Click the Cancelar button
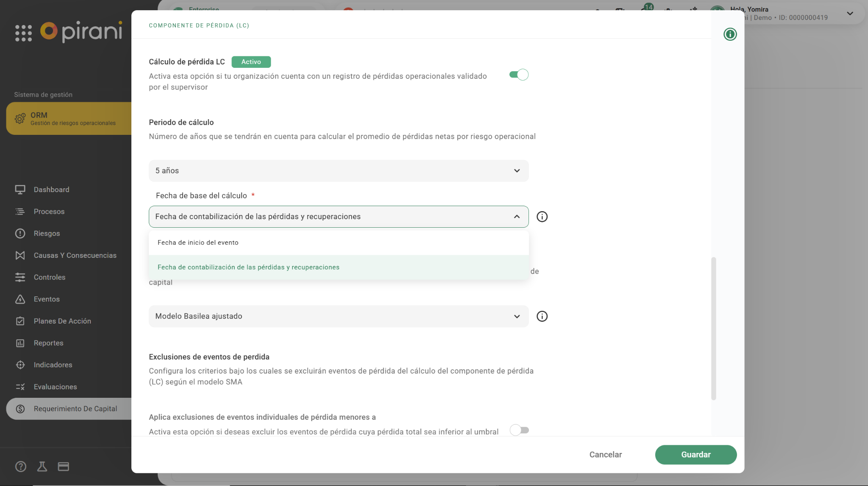Viewport: 868px width, 486px height. point(605,455)
